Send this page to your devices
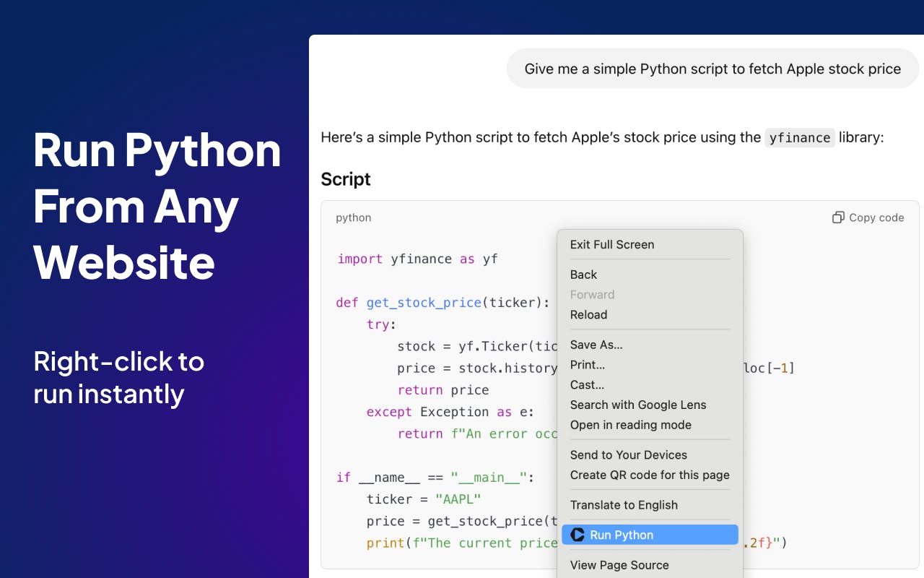This screenshot has width=924, height=578. pyautogui.click(x=629, y=455)
